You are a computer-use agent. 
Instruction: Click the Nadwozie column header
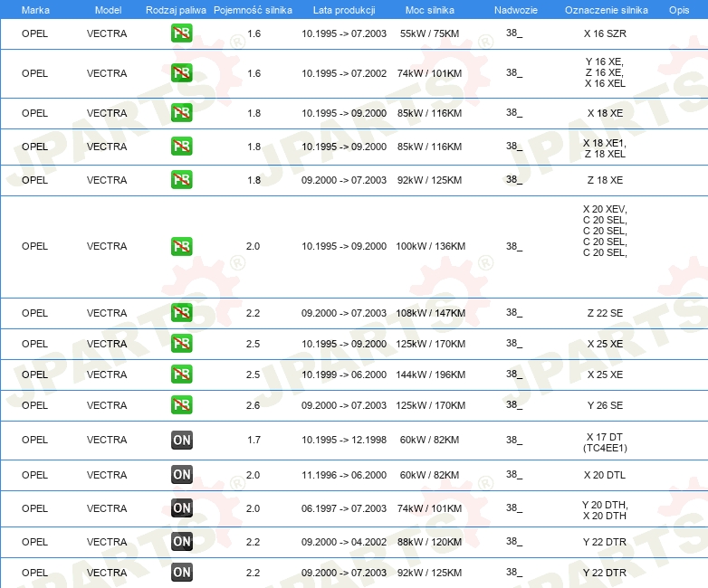pyautogui.click(x=516, y=10)
